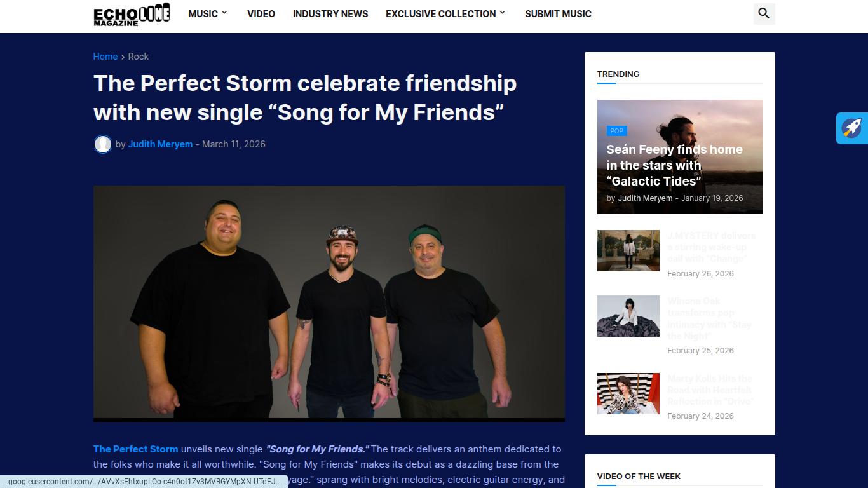Open the search magnifier icon
Image resolution: width=868 pixels, height=488 pixels.
coord(764,13)
